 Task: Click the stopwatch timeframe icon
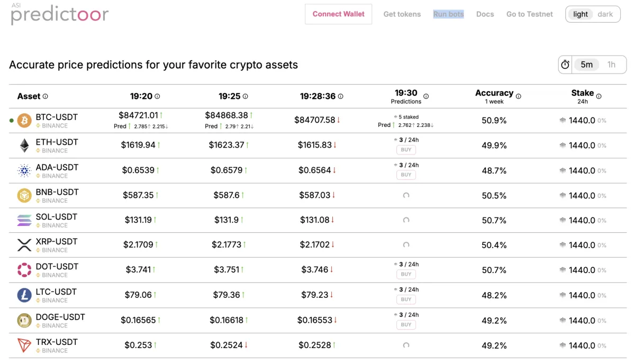[565, 65]
